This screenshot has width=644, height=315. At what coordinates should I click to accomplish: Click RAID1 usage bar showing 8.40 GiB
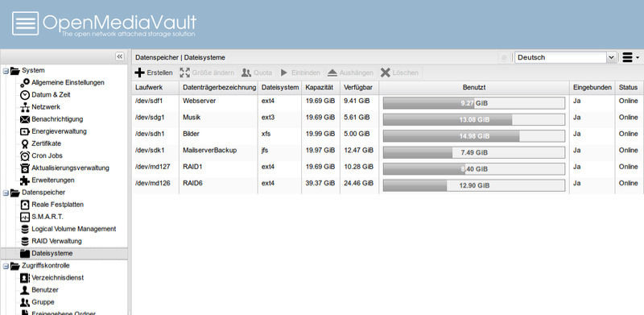tap(474, 169)
